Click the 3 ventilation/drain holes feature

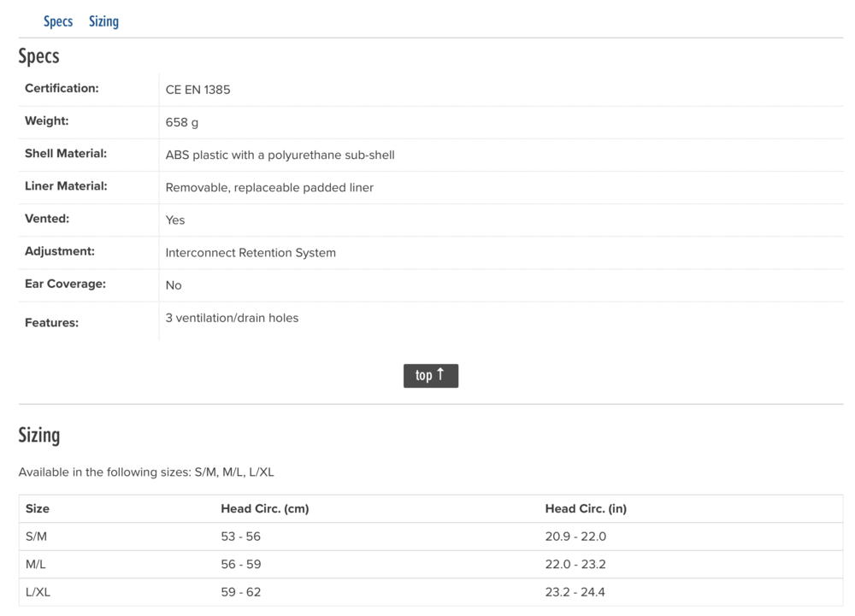233,318
